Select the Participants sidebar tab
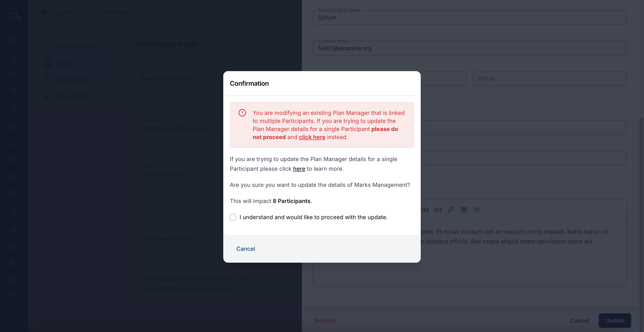This screenshot has height=332, width=644. (72, 80)
